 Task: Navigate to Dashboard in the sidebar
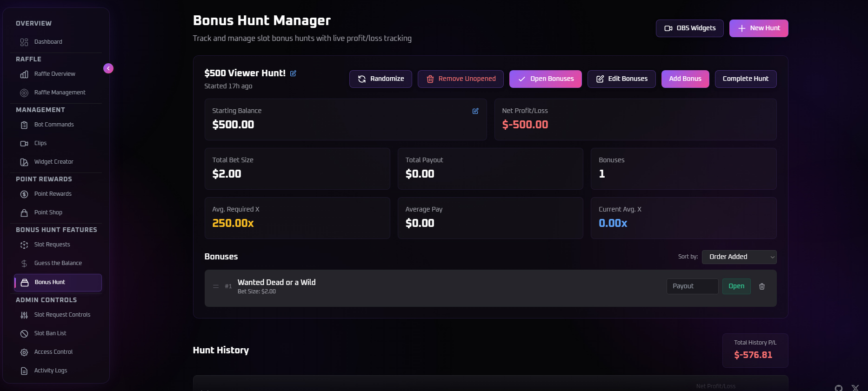tap(48, 41)
